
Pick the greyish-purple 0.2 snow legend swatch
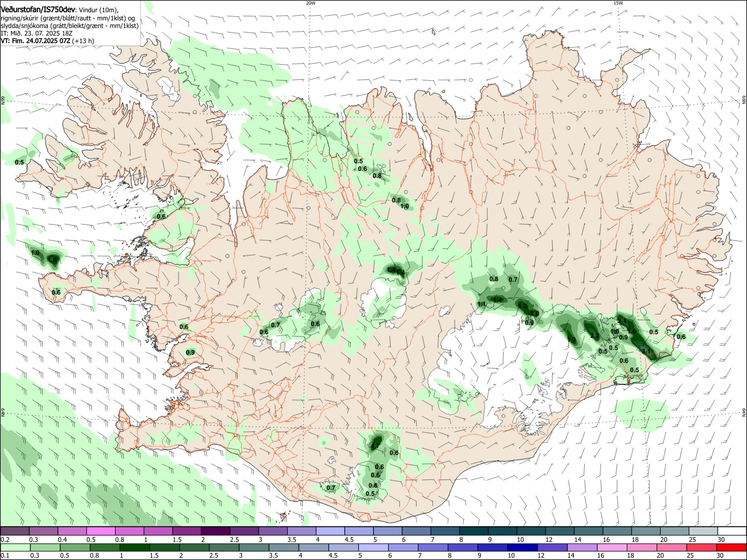coord(15,531)
